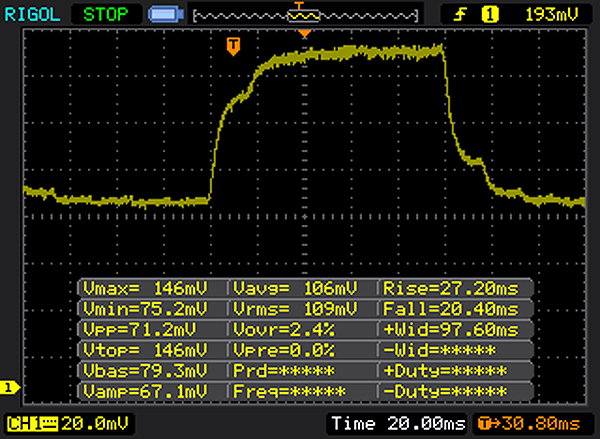The image size is (600, 439).
Task: Click the orange T trigger position marker
Action: (x=233, y=46)
